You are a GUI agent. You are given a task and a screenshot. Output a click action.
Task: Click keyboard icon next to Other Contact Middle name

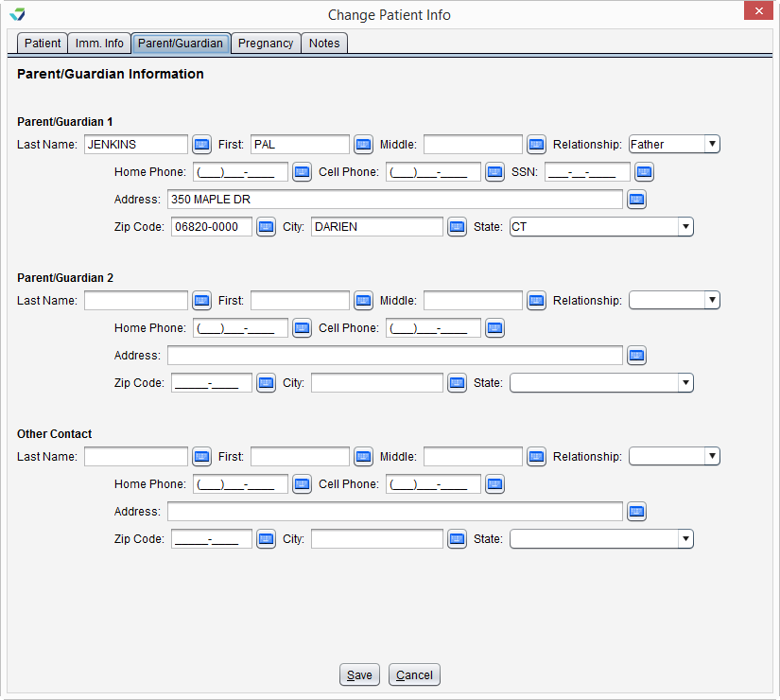point(536,457)
